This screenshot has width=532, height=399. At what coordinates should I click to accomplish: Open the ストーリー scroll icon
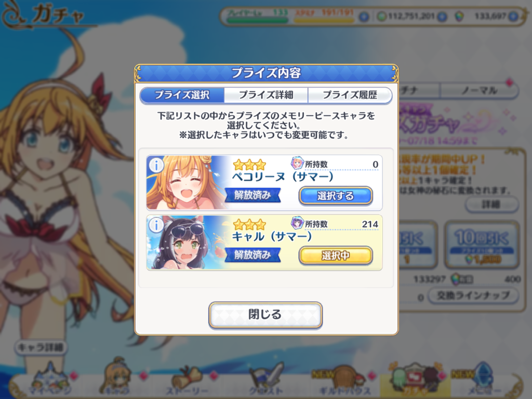click(x=188, y=380)
